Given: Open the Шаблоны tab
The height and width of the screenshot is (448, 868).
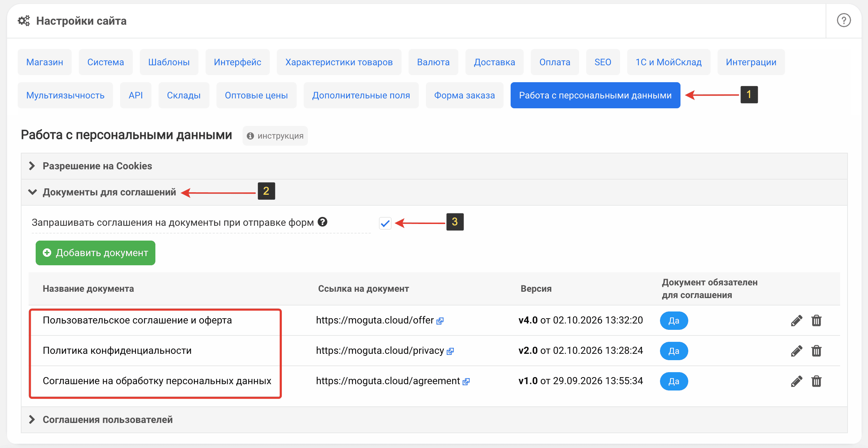Looking at the screenshot, I should coord(169,62).
